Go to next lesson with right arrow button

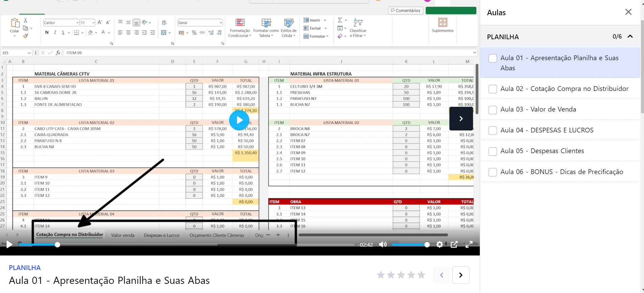461,275
